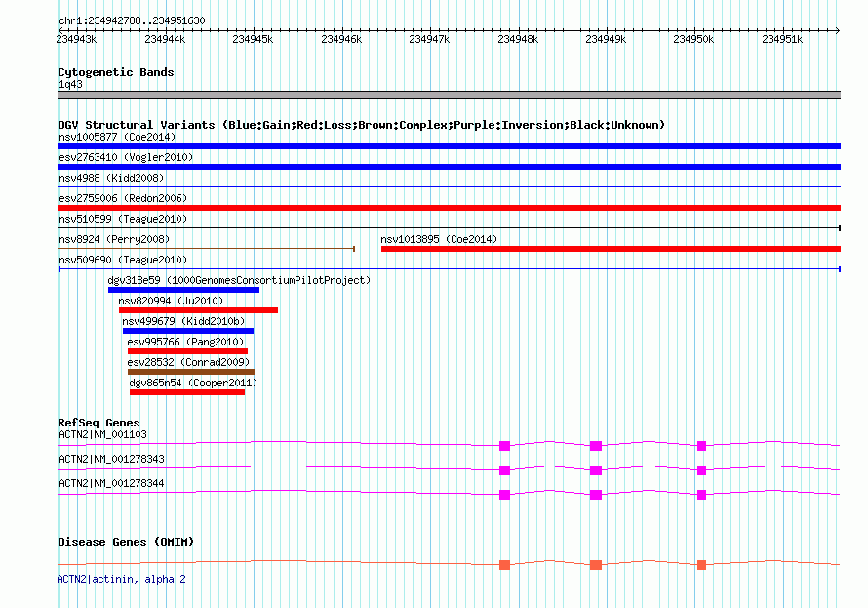Click the dgv318e59 1000GenomesConsortiumPilotProject label

(x=239, y=280)
